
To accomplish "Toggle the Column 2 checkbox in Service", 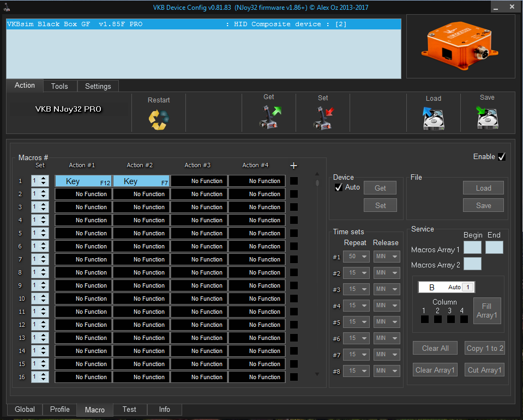I will click(437, 319).
